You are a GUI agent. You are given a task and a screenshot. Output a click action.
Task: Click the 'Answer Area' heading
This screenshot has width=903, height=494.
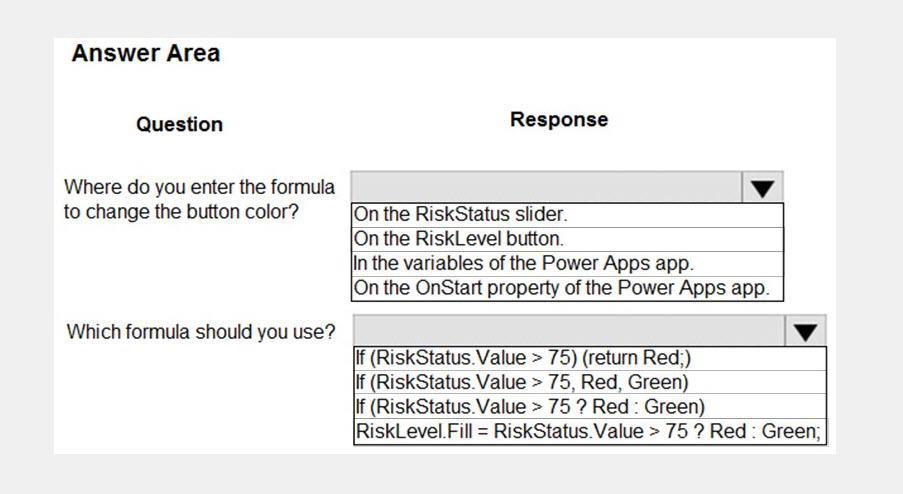click(x=146, y=54)
